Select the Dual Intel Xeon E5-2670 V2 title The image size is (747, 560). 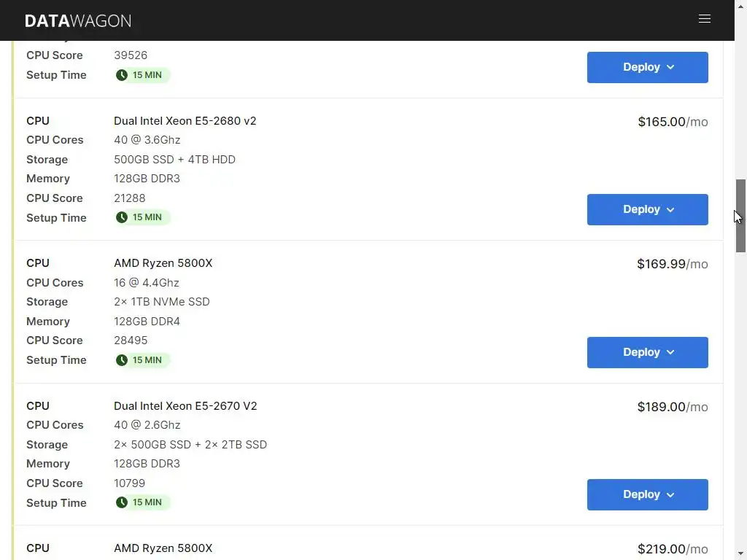185,406
